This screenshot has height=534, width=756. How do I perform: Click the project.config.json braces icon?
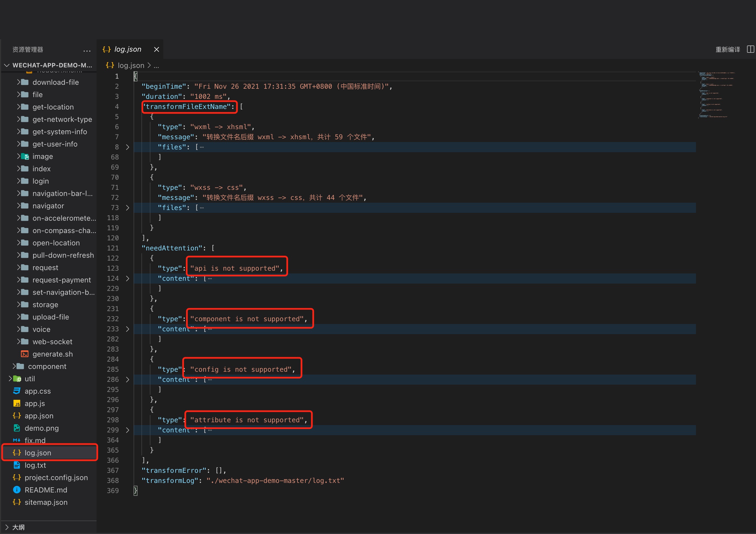coord(17,477)
